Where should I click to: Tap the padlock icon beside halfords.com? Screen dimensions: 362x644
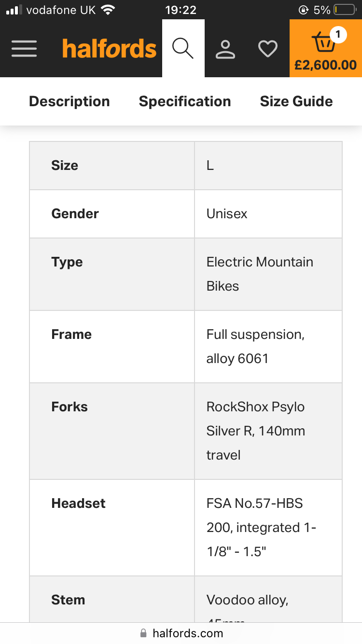pos(143,633)
